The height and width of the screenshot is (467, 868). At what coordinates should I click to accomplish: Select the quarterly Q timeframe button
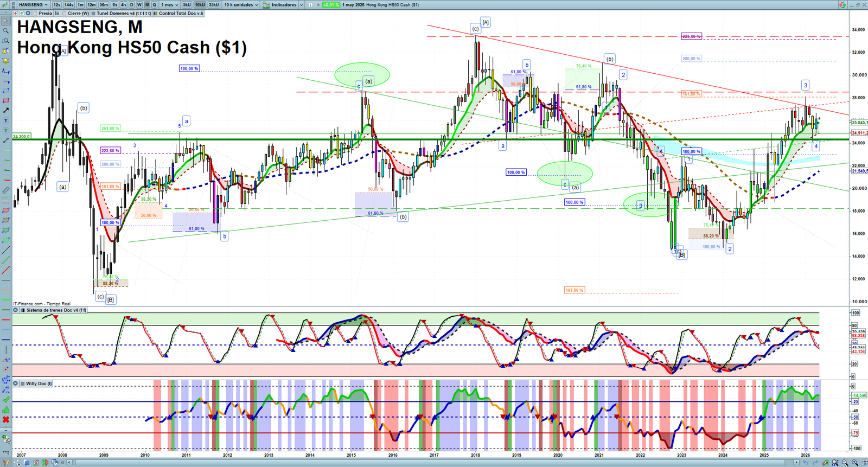point(154,4)
